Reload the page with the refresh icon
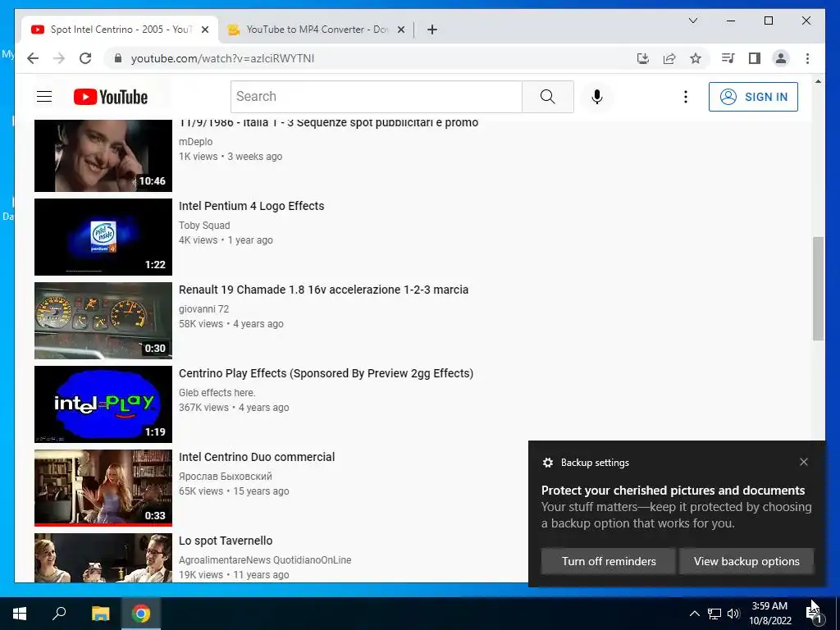Screen dimensions: 840x630 (85, 58)
